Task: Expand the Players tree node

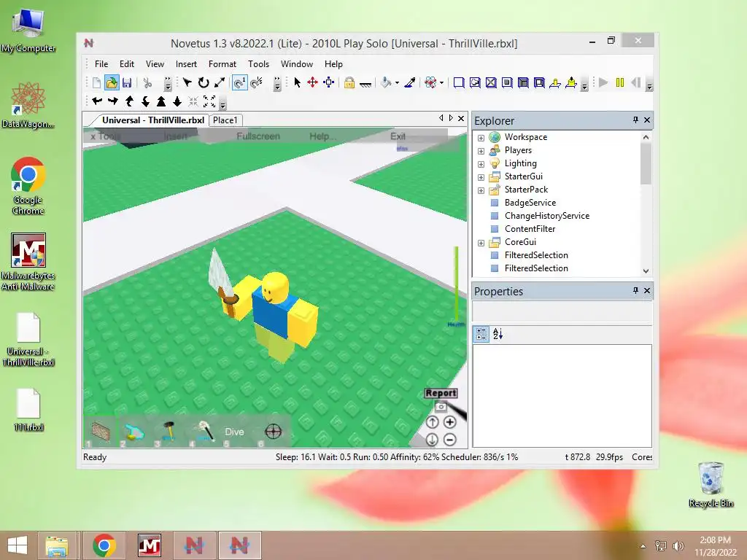Action: [481, 151]
